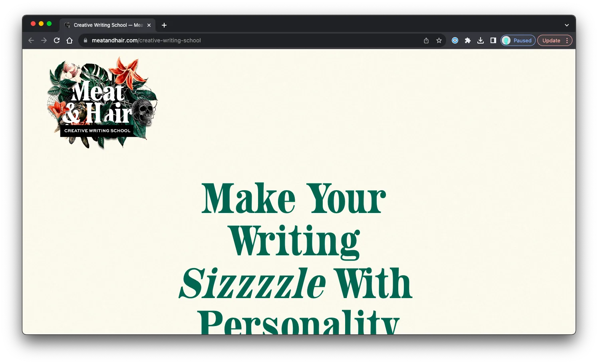Click the italic word 'Sizzzzle'

pos(252,283)
